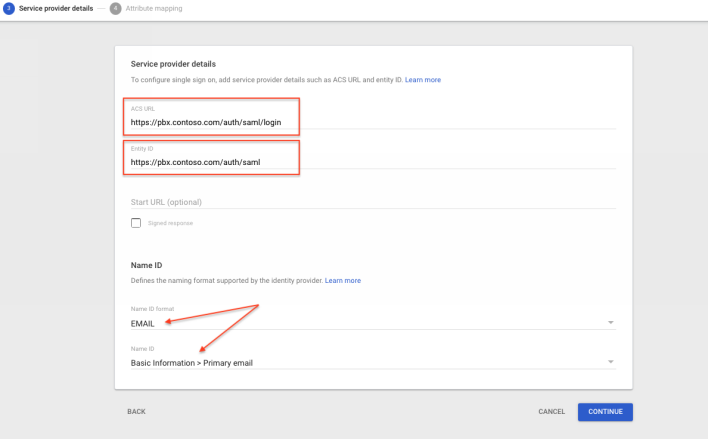This screenshot has width=709, height=440.
Task: Click the Signed response label text
Action: [x=170, y=223]
